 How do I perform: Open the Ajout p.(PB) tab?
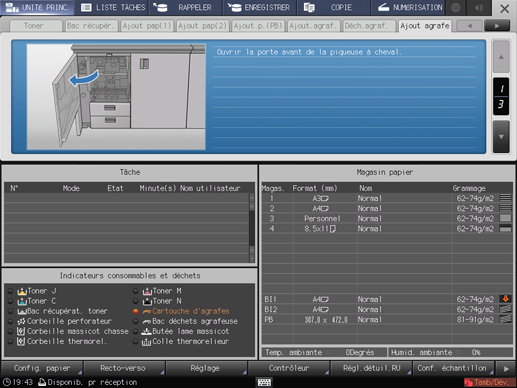pos(258,26)
